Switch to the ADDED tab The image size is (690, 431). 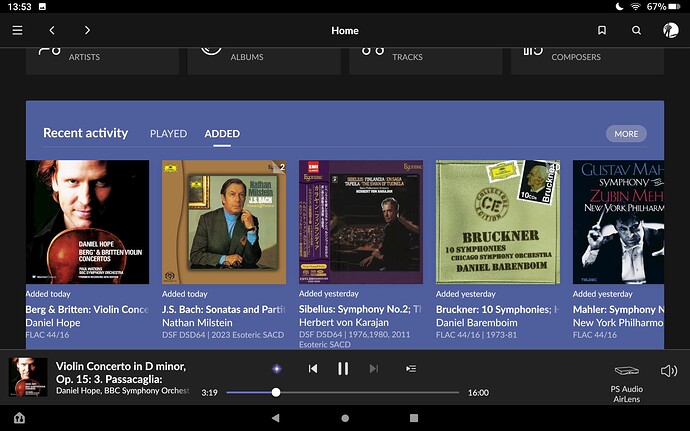(x=222, y=133)
